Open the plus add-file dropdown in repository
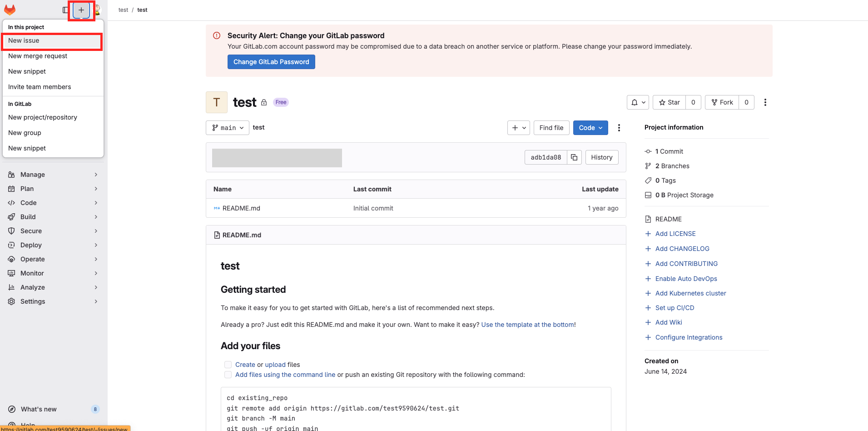 tap(519, 128)
